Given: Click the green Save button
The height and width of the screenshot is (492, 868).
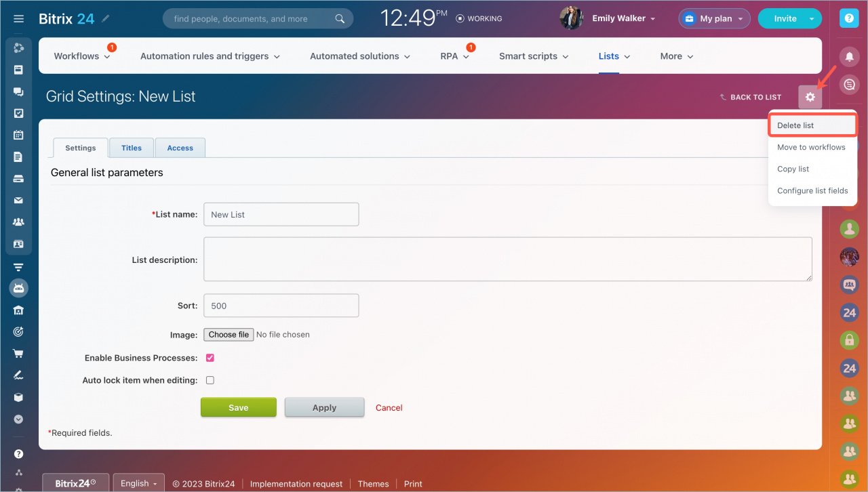Looking at the screenshot, I should coord(238,407).
